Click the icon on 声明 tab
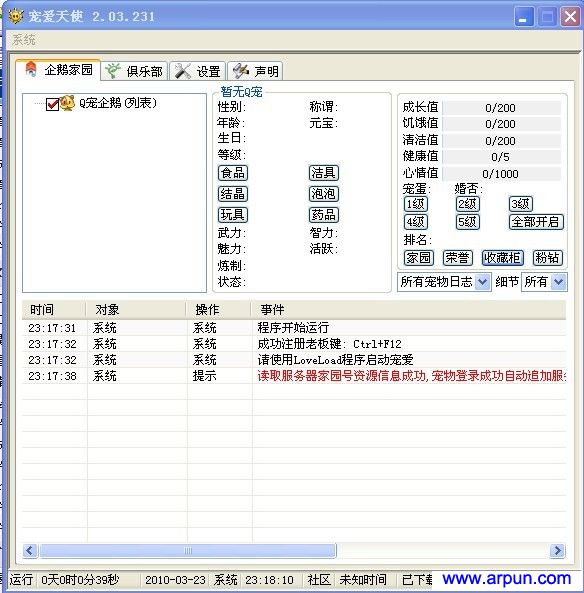The width and height of the screenshot is (584, 593). point(241,71)
